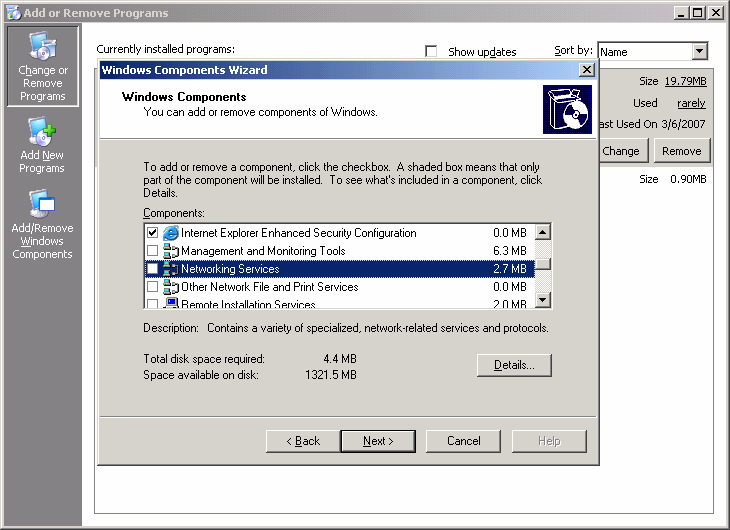This screenshot has width=730, height=530.
Task: Click the Remove button for program
Action: pyautogui.click(x=682, y=151)
